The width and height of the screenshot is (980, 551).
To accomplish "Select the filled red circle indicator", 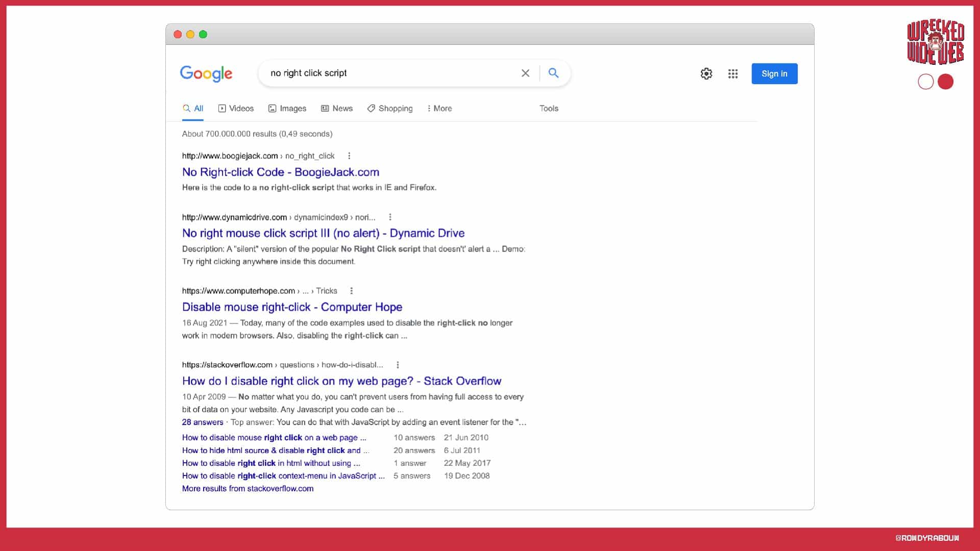I will tap(945, 82).
